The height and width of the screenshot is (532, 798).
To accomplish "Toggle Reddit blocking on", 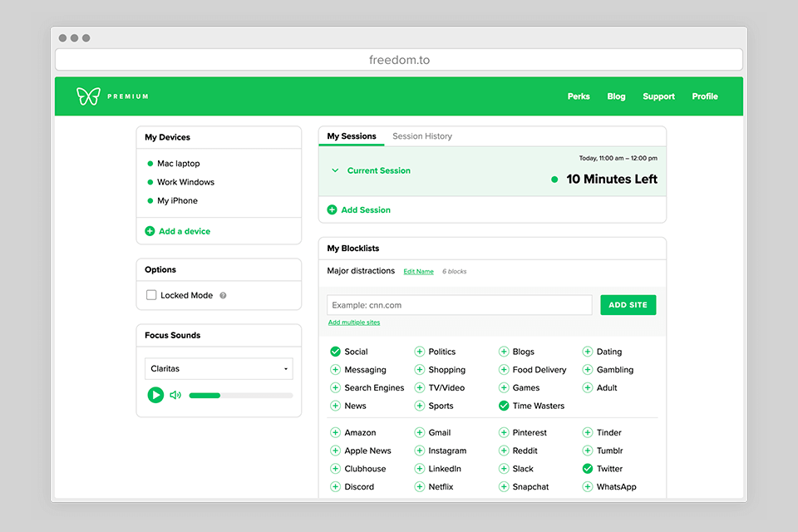I will [x=504, y=451].
